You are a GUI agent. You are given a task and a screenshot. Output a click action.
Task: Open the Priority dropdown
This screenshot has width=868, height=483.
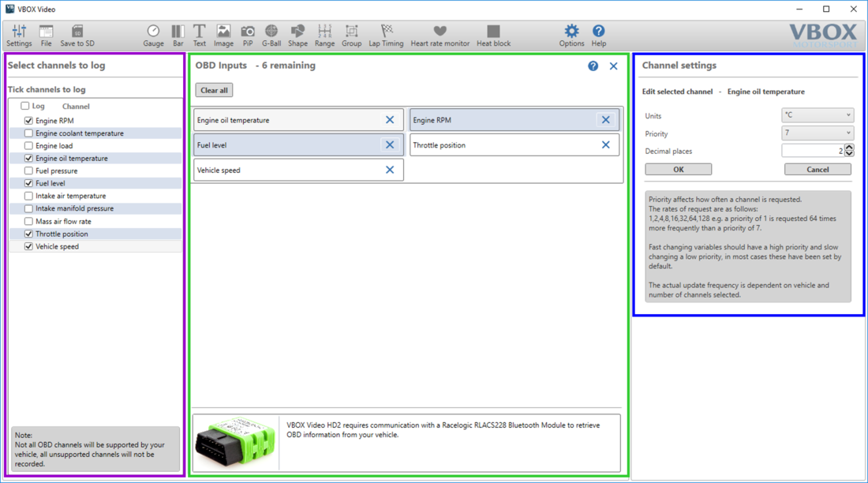[817, 133]
